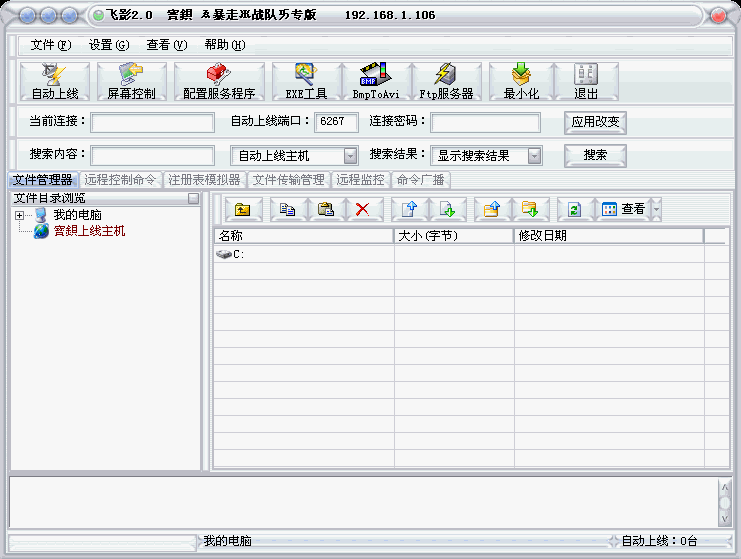Click the red X delete icon
This screenshot has width=741, height=559.
363,209
